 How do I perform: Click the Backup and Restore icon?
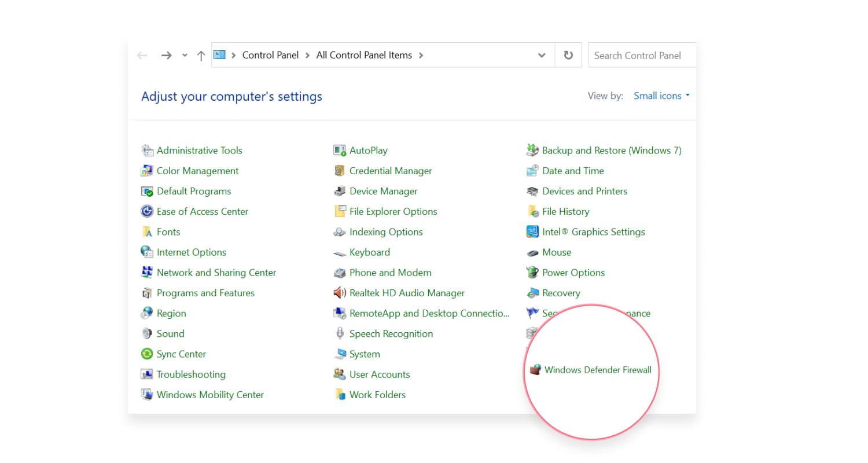click(532, 150)
